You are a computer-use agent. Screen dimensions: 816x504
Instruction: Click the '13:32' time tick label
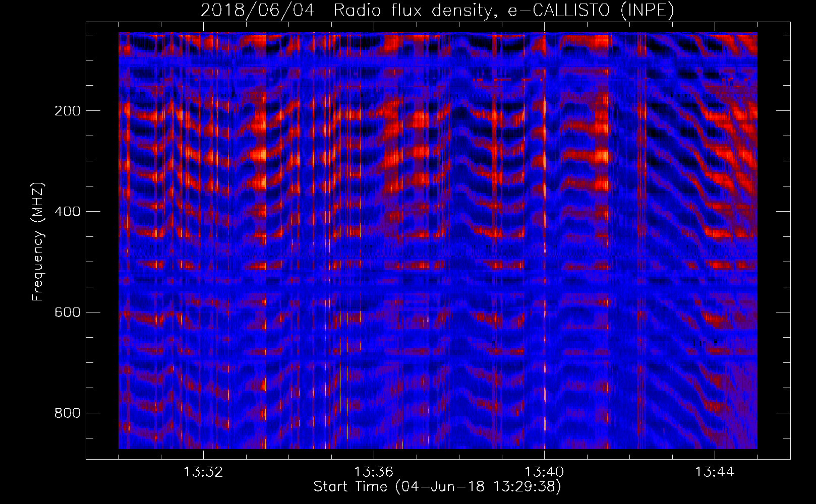[x=203, y=472]
